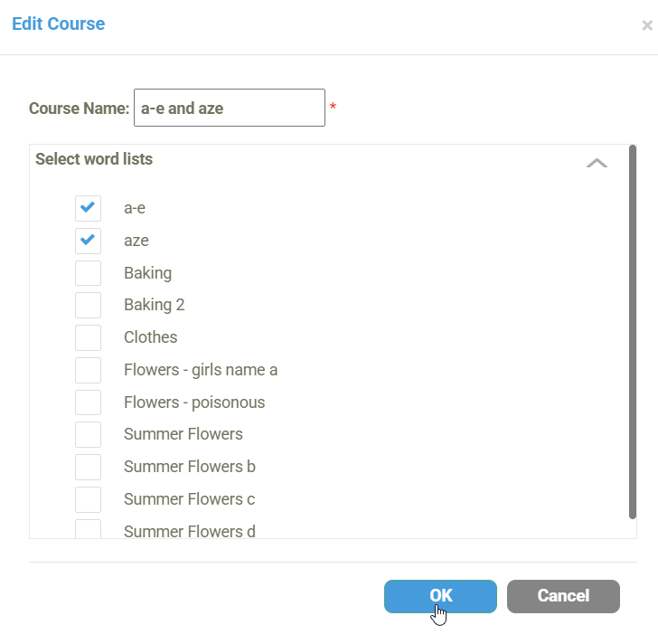Click the Cancel button
The height and width of the screenshot is (644, 658).
point(563,596)
